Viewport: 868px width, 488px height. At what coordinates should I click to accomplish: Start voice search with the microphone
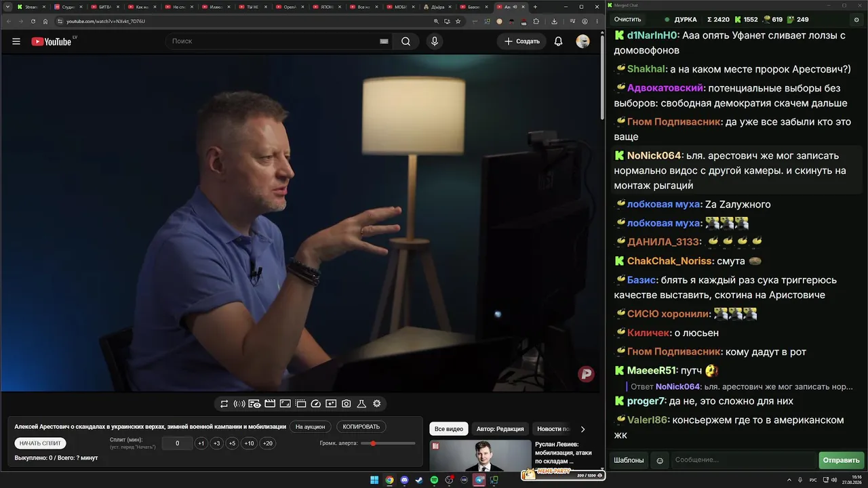[435, 41]
